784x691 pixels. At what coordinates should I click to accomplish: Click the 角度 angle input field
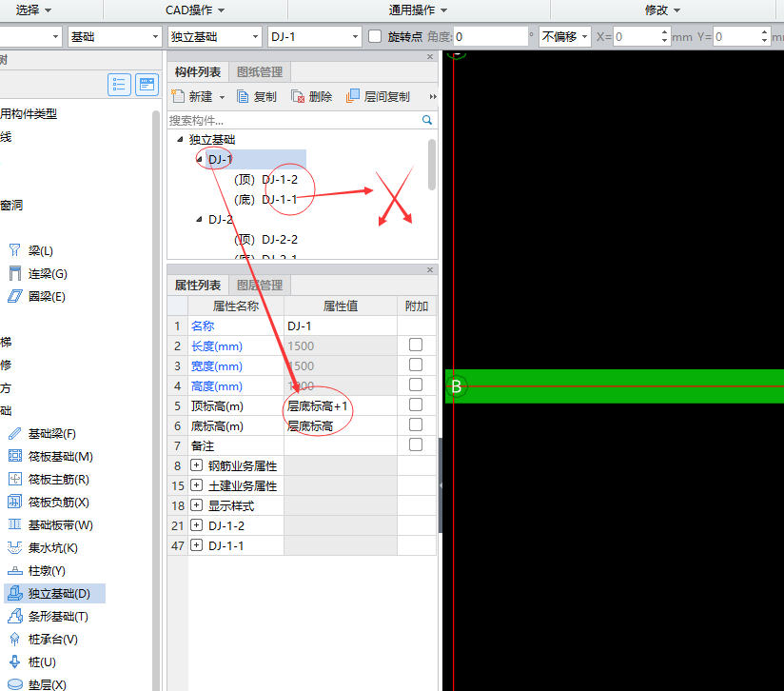(x=491, y=36)
